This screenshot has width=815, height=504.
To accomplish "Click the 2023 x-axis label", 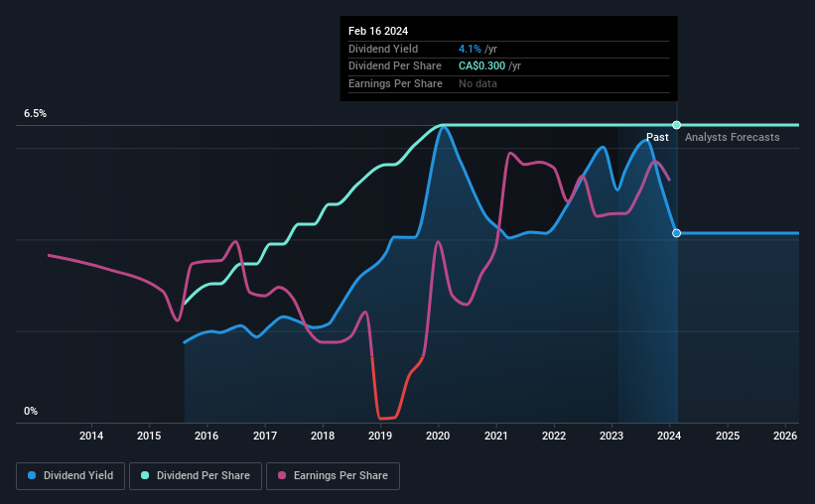I will [x=611, y=436].
